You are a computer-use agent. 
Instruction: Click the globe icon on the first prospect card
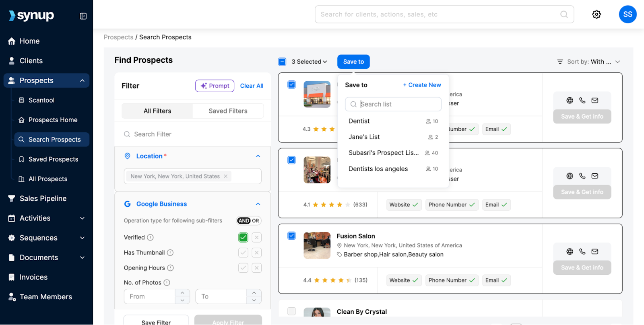[x=570, y=101]
